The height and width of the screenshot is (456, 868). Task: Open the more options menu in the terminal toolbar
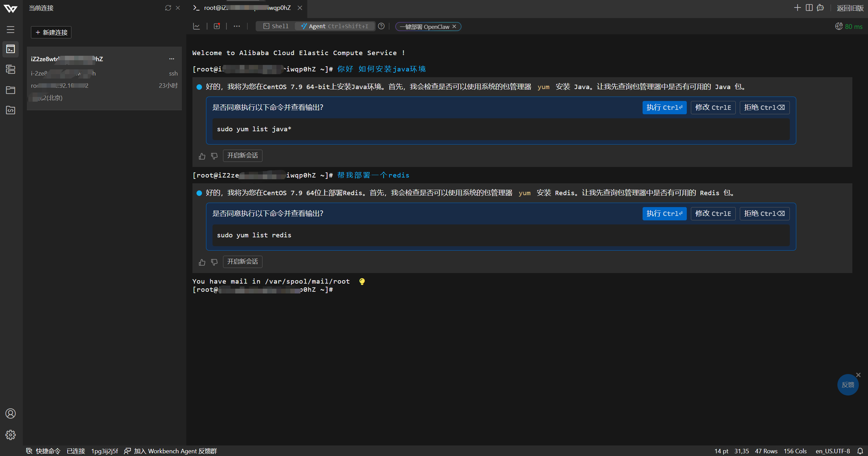[x=237, y=26]
